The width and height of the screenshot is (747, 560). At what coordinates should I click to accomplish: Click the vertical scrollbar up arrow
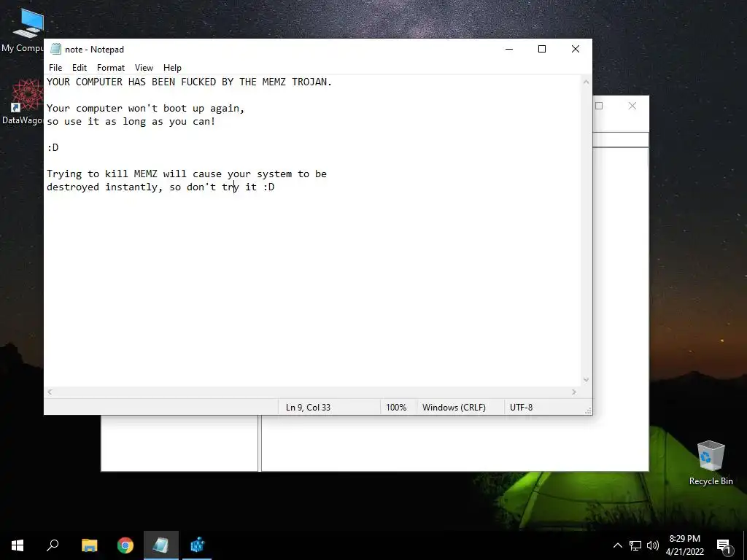pos(586,82)
